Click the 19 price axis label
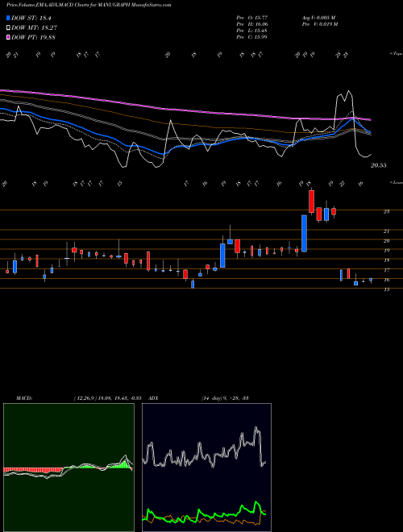The image size is (403, 532). (x=386, y=251)
